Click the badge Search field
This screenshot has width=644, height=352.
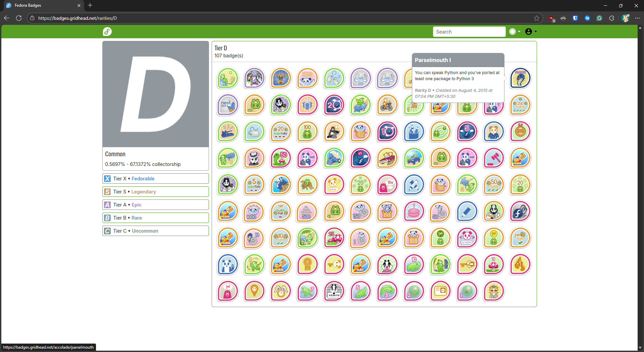pyautogui.click(x=469, y=32)
